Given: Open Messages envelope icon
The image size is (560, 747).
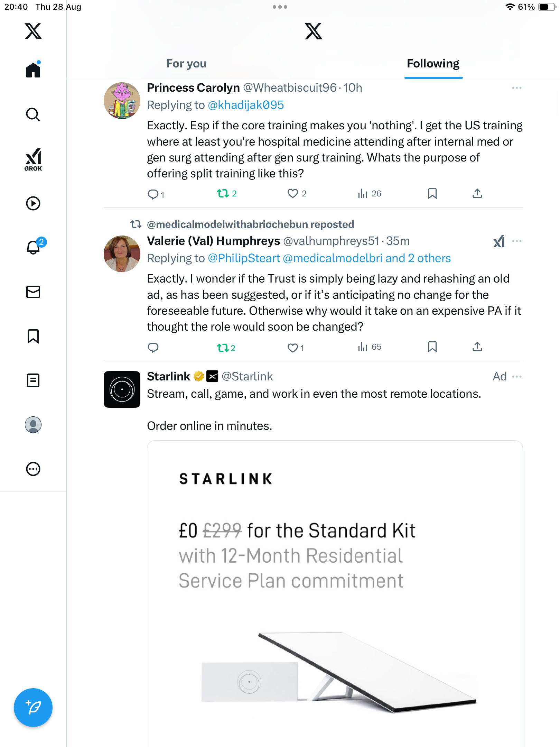Looking at the screenshot, I should (33, 292).
